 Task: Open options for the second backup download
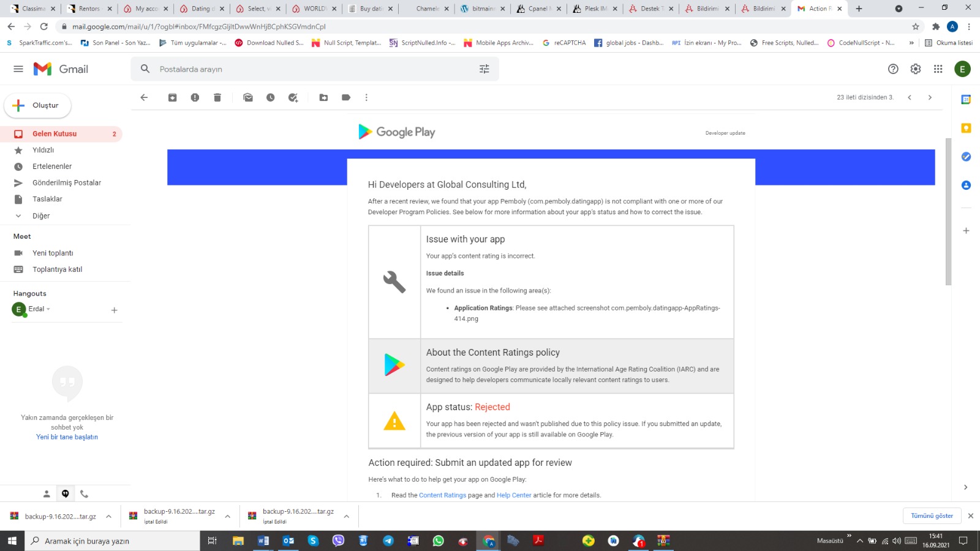[227, 516]
